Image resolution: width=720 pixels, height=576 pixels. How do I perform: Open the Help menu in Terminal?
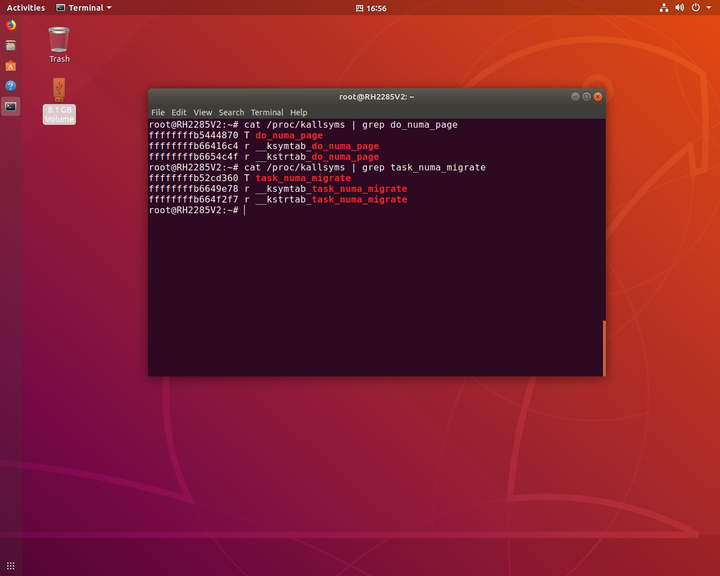coord(298,113)
